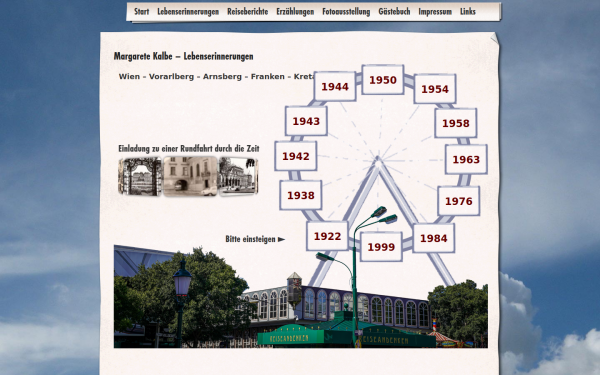Click the 1942 cabin on the wheel
The height and width of the screenshot is (375, 600).
tap(295, 156)
